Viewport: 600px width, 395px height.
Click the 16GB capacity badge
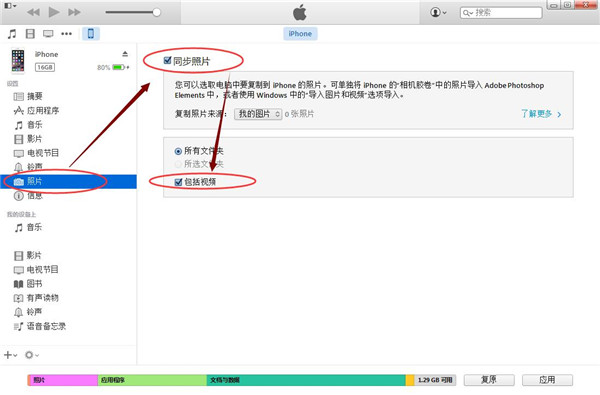click(45, 67)
